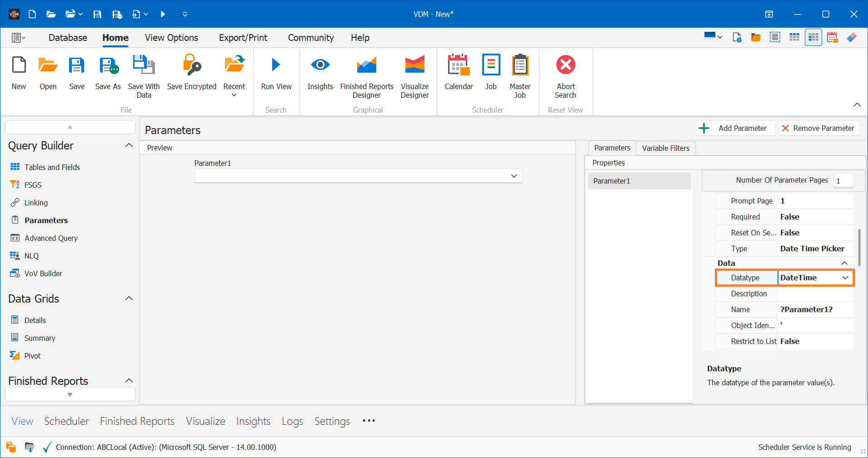868x458 pixels.
Task: Open Settings in bottom navigation
Action: [x=332, y=421]
